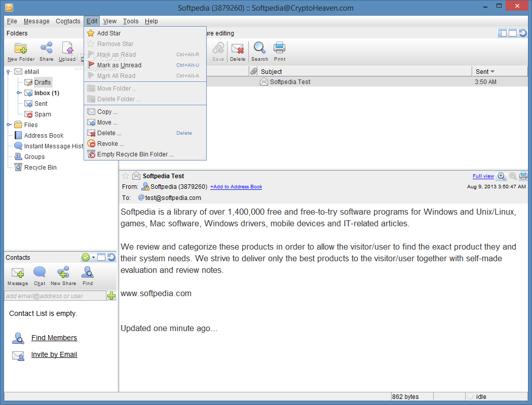This screenshot has height=405, width=532.
Task: Toggle the star on the Softpedia Test preview
Action: tap(126, 176)
